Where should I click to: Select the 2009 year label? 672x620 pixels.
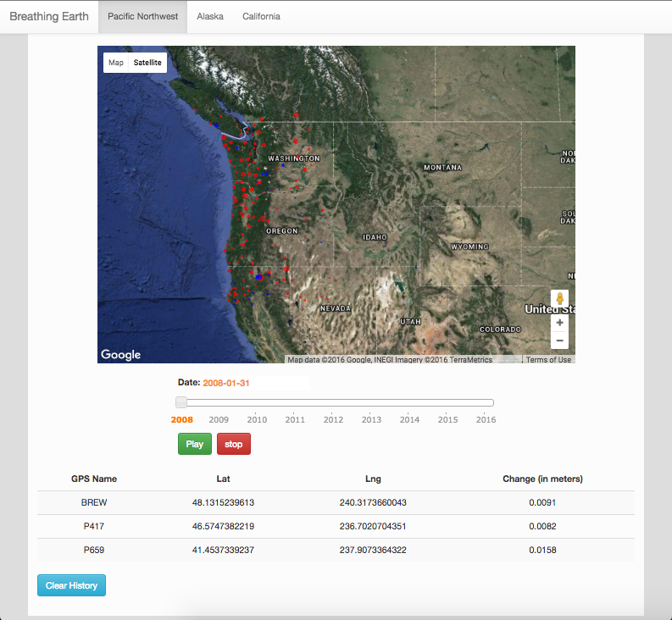[219, 419]
